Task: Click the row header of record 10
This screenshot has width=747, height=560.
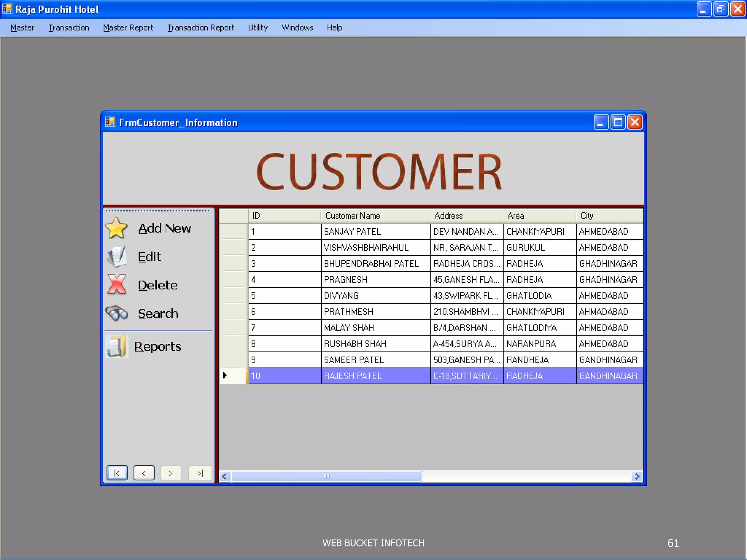Action: coord(233,376)
